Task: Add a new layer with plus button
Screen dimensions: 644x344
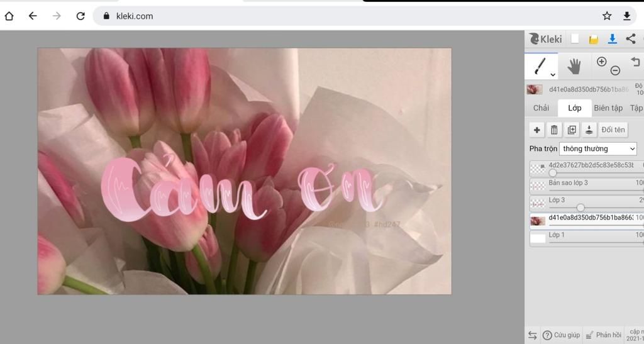Action: pos(537,130)
